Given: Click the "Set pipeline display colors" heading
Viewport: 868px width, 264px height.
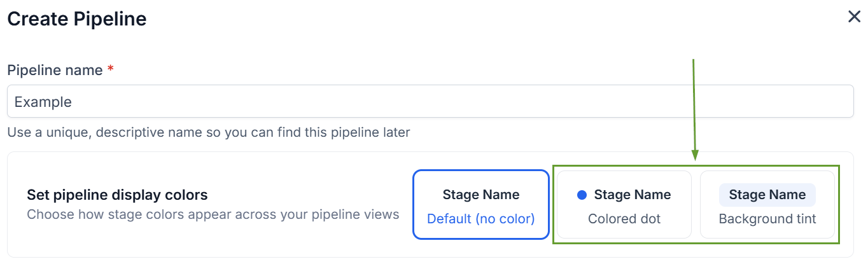Looking at the screenshot, I should tap(117, 195).
